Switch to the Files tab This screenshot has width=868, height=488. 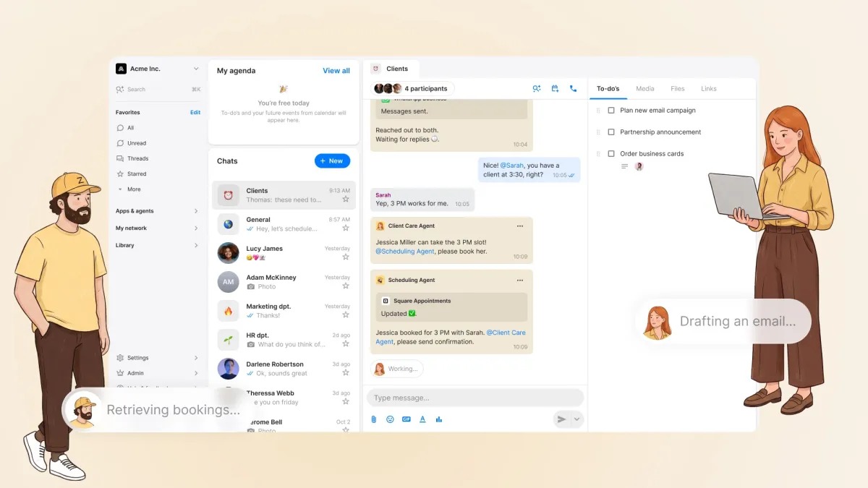point(678,89)
